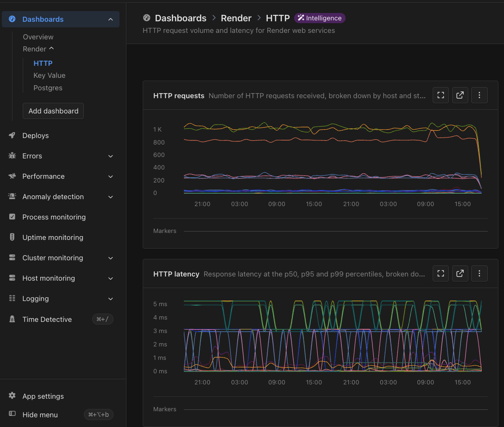The image size is (504, 427).
Task: Open HTTP requests chart options menu
Action: point(479,95)
